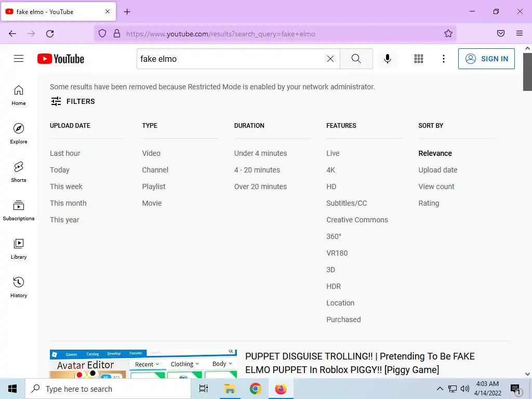The width and height of the screenshot is (532, 399).
Task: Filter by This week
Action: point(66,187)
